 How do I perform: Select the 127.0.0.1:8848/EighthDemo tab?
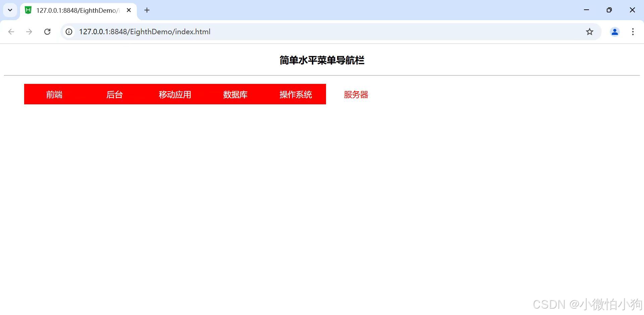click(78, 10)
